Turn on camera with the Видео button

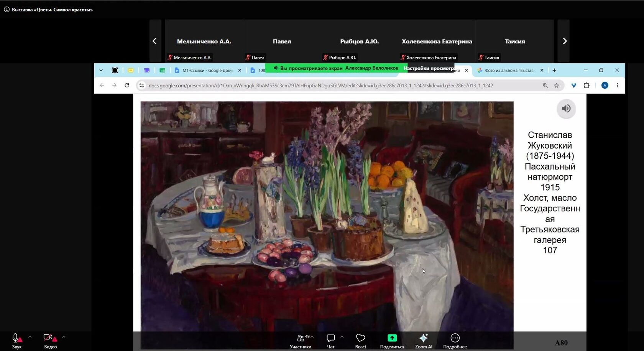50,341
